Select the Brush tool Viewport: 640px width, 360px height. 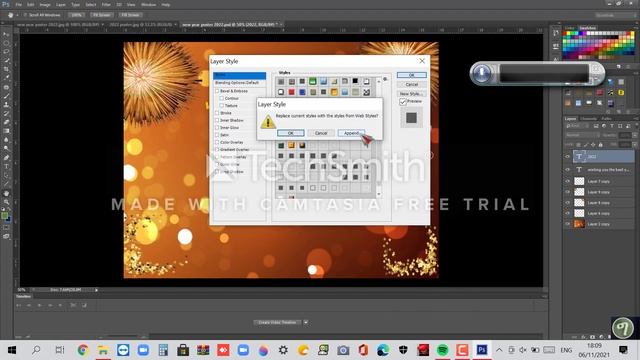click(x=6, y=96)
